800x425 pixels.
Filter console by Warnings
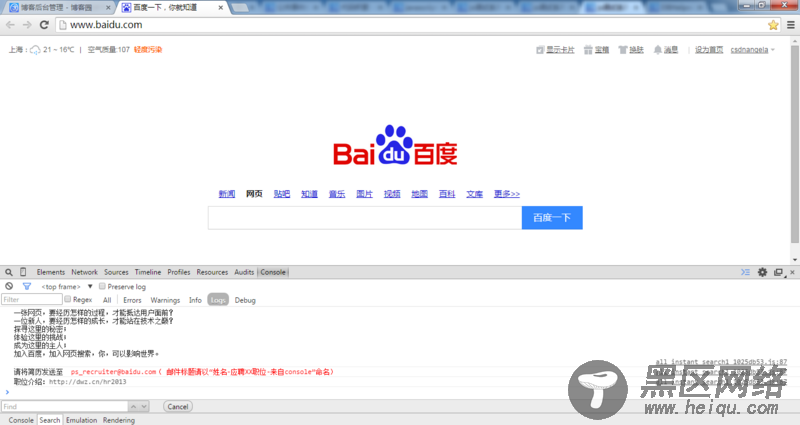coord(165,300)
